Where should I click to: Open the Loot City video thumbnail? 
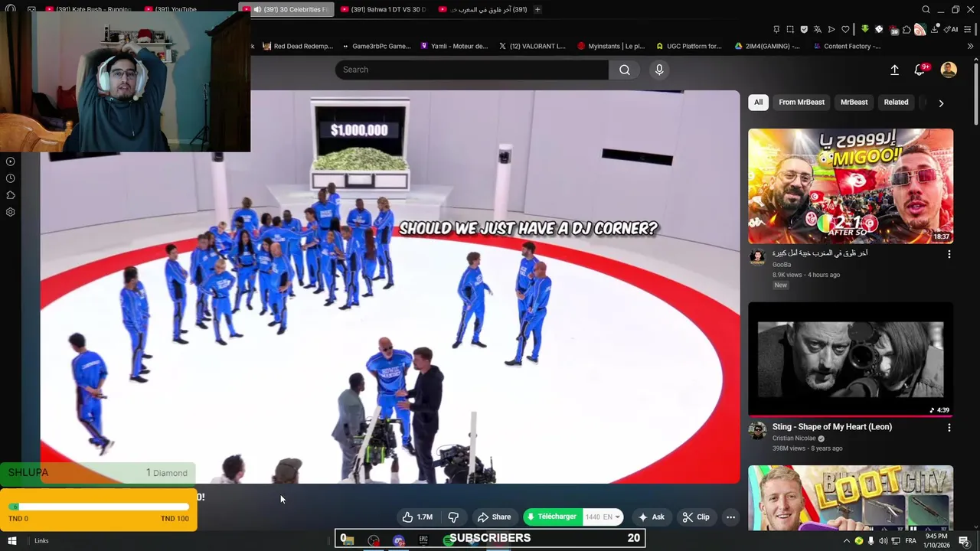851,497
